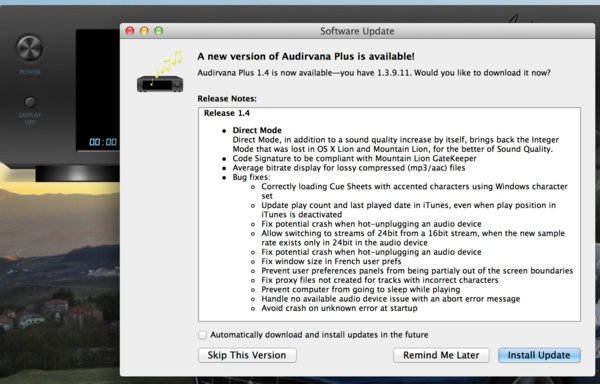Turn the Audirvana player POWER knob
This screenshot has width=600, height=384.
(29, 49)
